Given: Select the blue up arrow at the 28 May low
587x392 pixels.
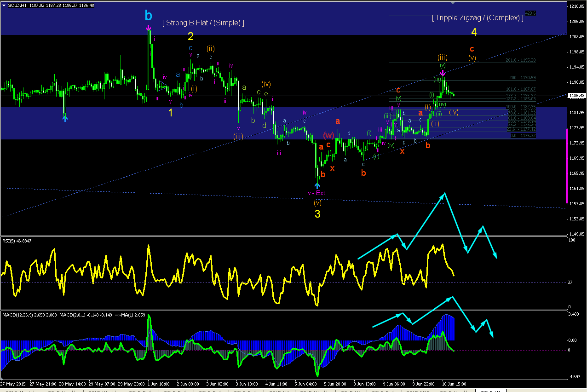Looking at the screenshot, I should point(65,118).
